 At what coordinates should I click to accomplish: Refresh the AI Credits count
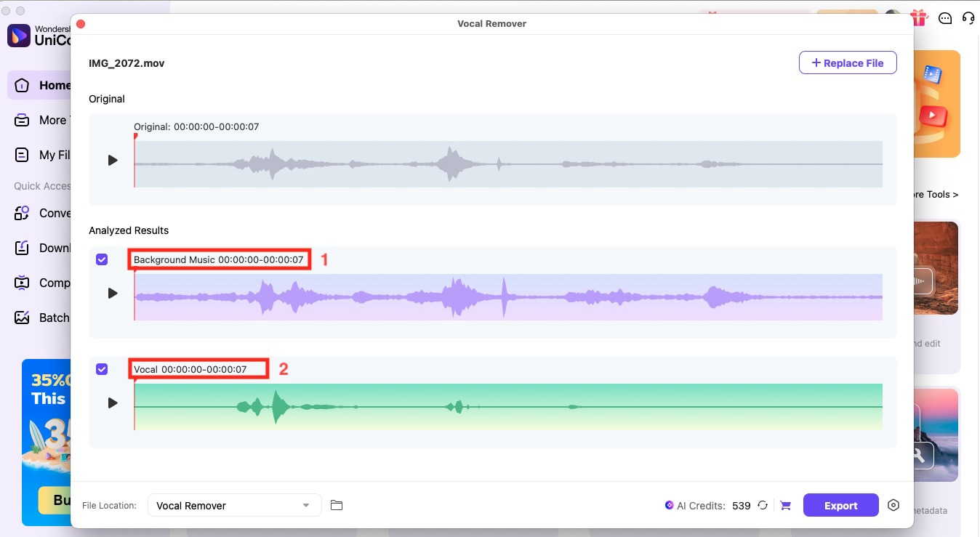click(x=763, y=506)
